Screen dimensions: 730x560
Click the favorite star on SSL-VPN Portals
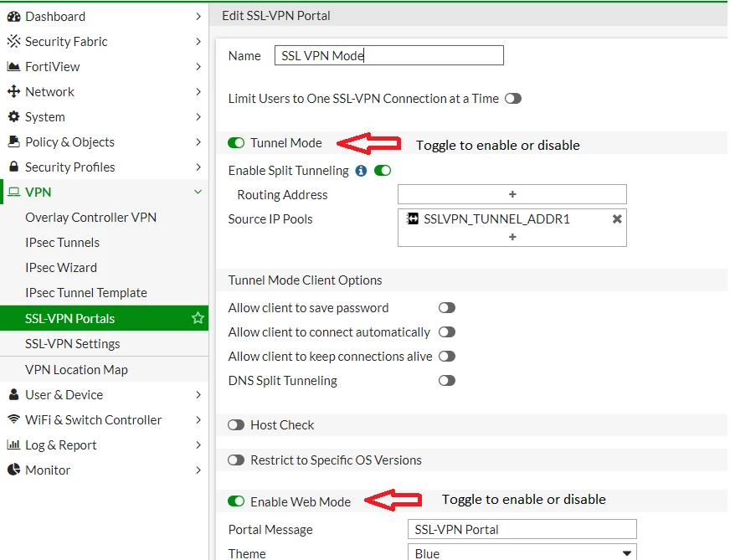click(198, 318)
